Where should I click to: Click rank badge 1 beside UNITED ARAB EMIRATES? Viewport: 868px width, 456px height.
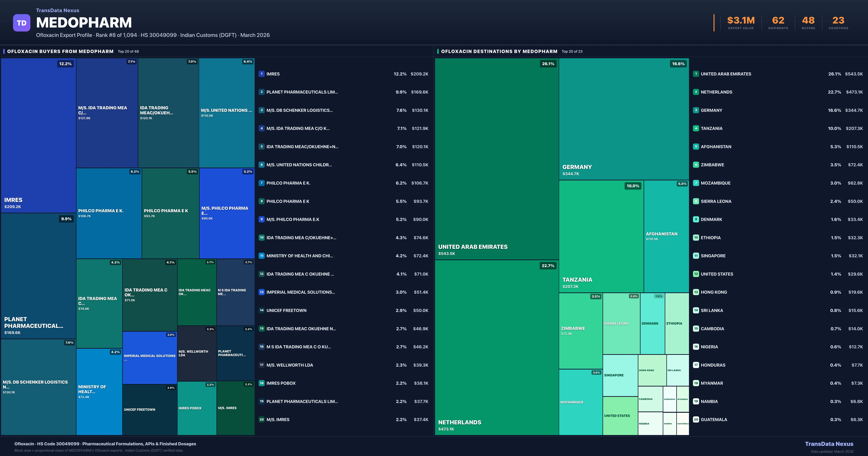tap(696, 74)
